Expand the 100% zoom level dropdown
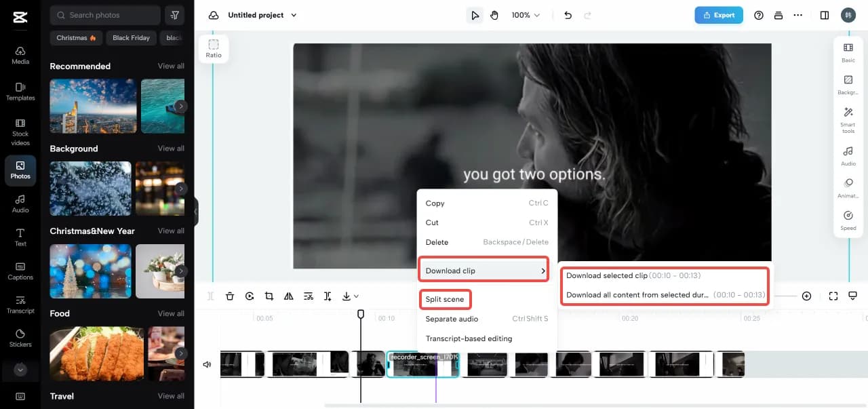The image size is (868, 409). [526, 15]
